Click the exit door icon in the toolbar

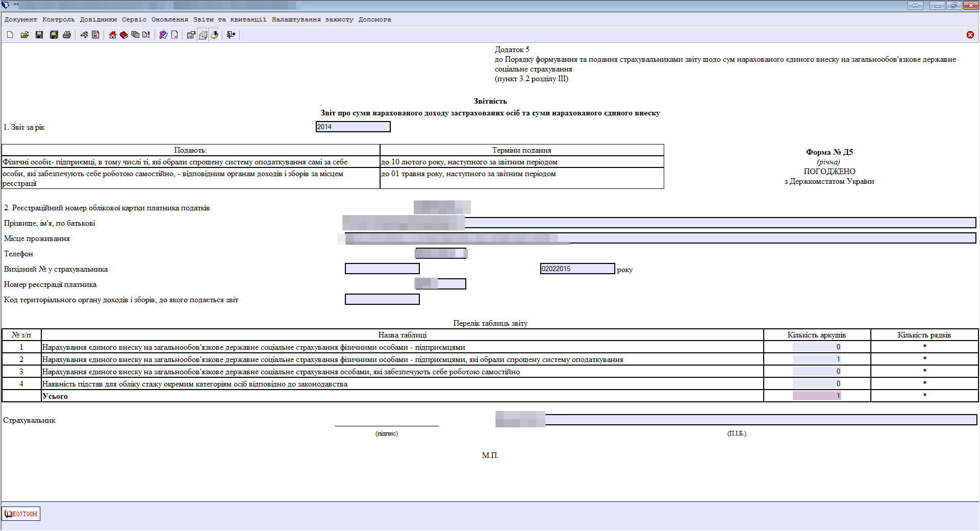click(x=231, y=35)
